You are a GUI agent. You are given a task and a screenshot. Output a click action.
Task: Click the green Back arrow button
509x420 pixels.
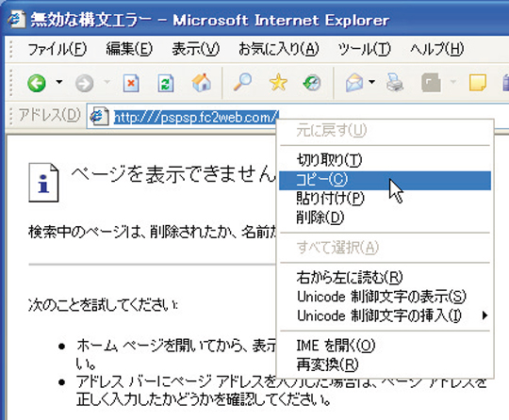pyautogui.click(x=37, y=83)
